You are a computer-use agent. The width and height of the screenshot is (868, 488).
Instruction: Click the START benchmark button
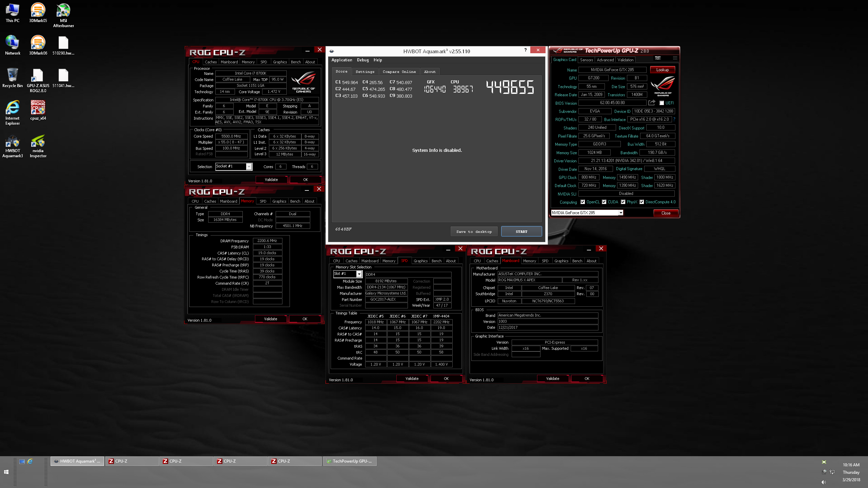pos(521,231)
